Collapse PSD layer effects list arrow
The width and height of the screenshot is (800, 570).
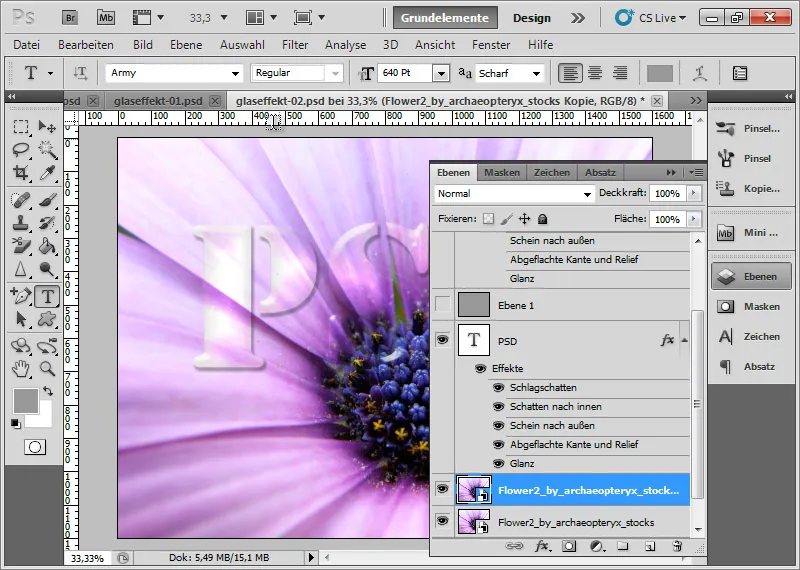click(x=685, y=340)
